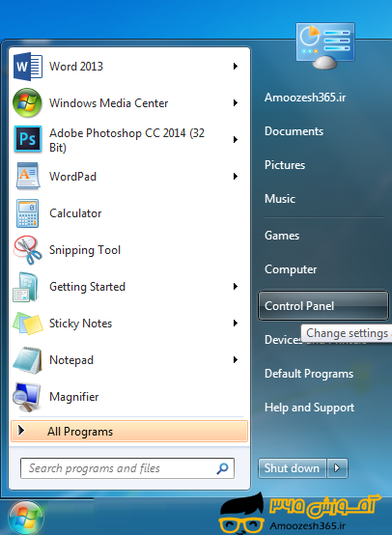Launch the Magnifier icon
Viewport: 392px width, 535px height.
tap(27, 397)
